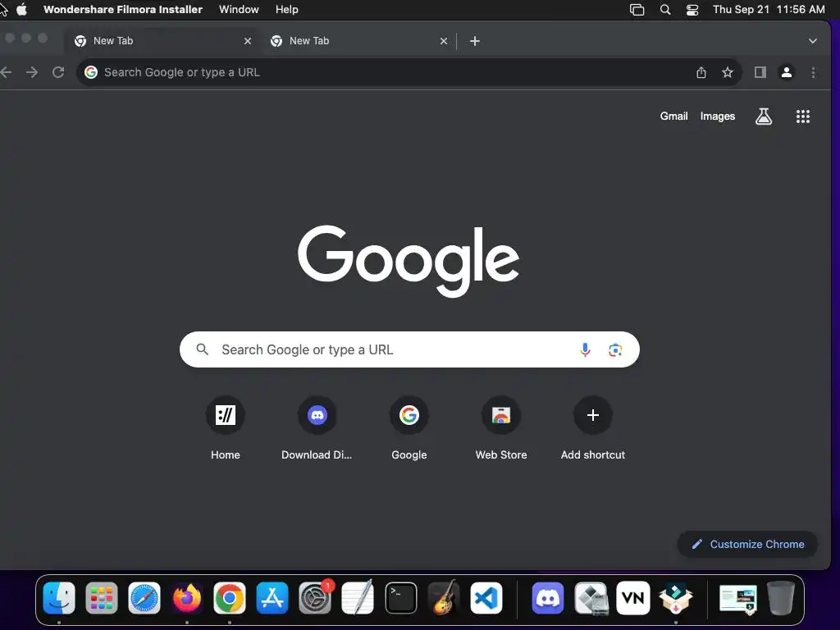Go back with the back arrow

click(x=6, y=72)
